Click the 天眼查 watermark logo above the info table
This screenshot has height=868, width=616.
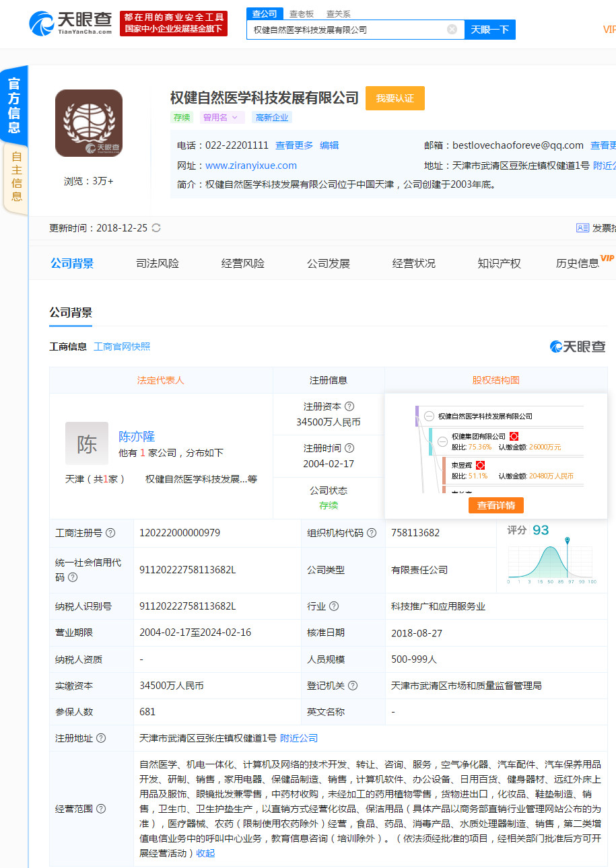[x=578, y=346]
